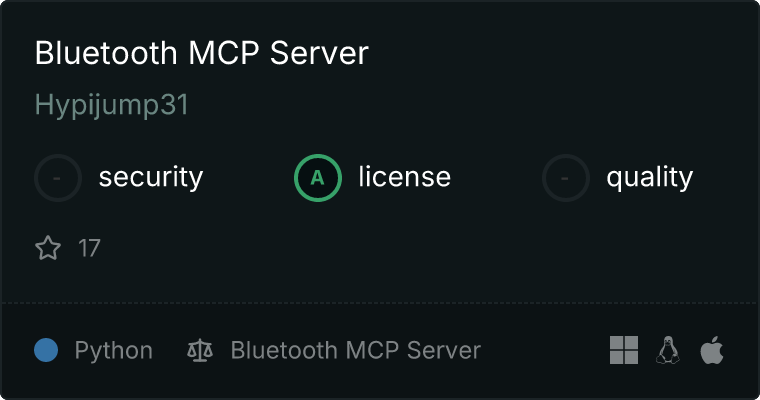
Task: Click the star icon beside 17
Action: click(48, 248)
